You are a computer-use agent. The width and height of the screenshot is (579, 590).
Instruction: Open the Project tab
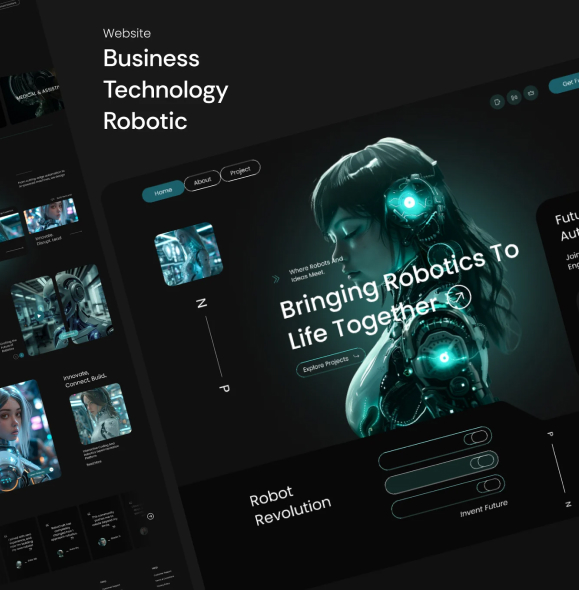coord(240,171)
